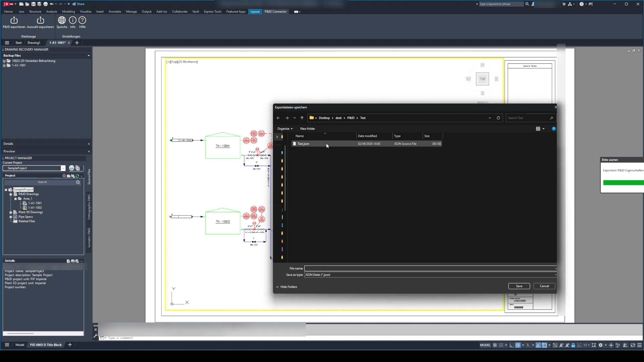This screenshot has height=362, width=644.
Task: Open the address bar history dropdown in save dialog
Action: coord(490,118)
